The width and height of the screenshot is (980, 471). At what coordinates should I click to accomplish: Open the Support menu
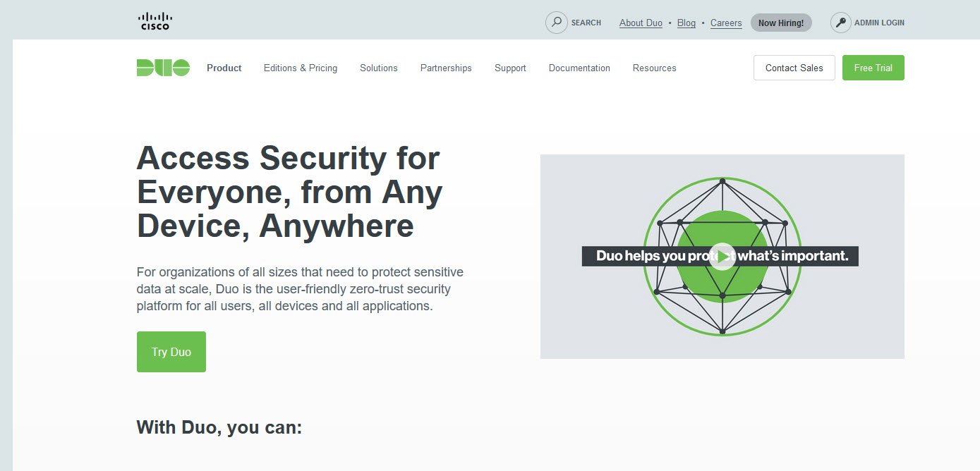[510, 68]
